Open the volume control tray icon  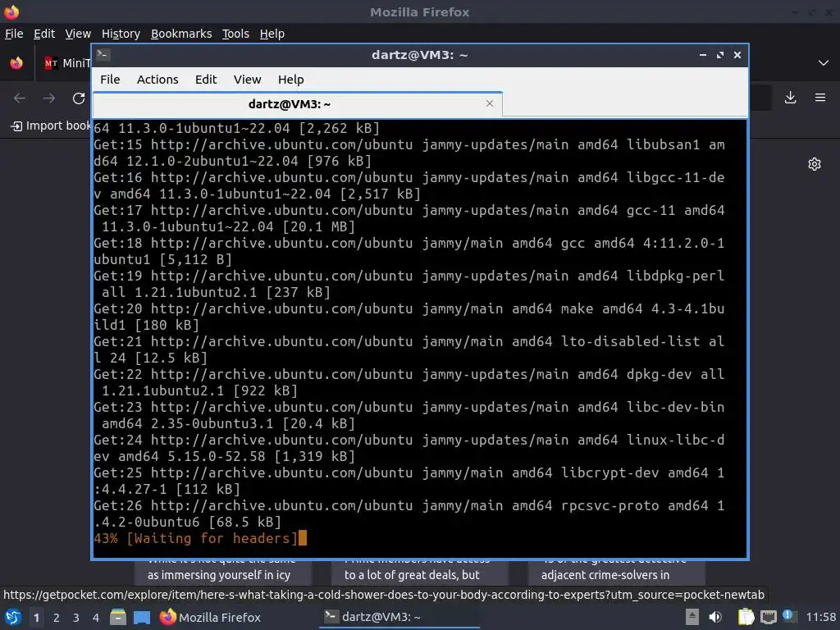coord(715,617)
